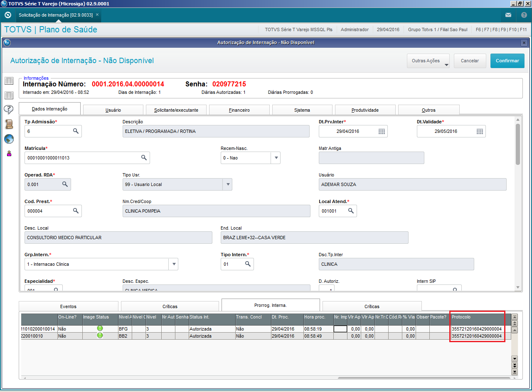Move up one row in the grid
Screen dimensions: 532x392
pos(515,330)
